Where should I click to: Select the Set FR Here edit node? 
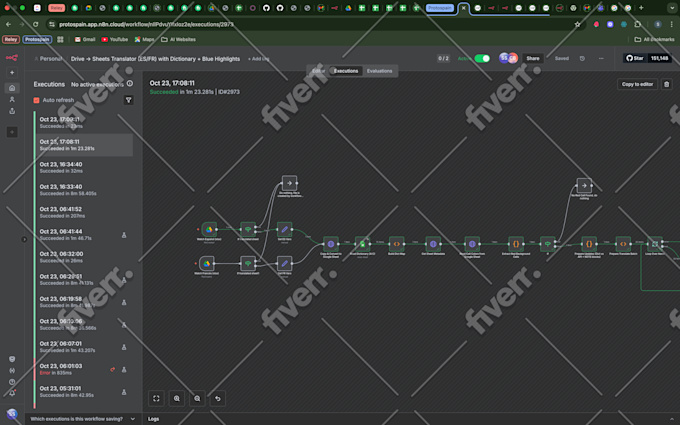(284, 263)
